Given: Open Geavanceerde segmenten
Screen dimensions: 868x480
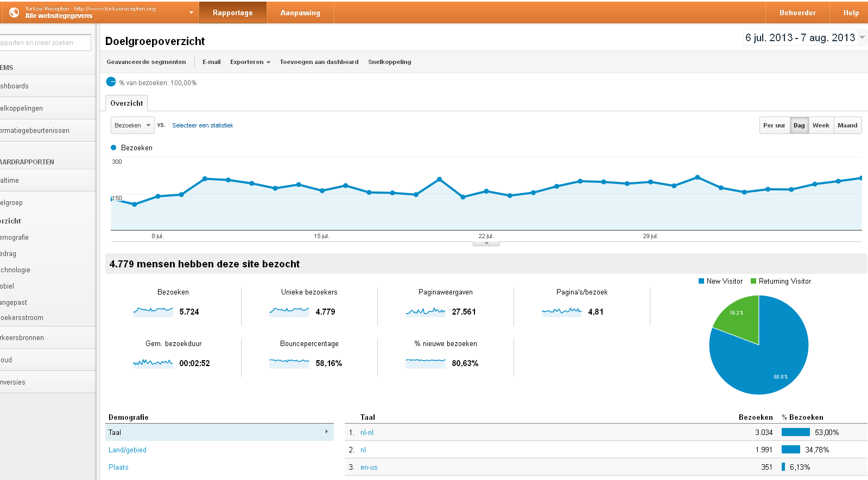Looking at the screenshot, I should (146, 62).
